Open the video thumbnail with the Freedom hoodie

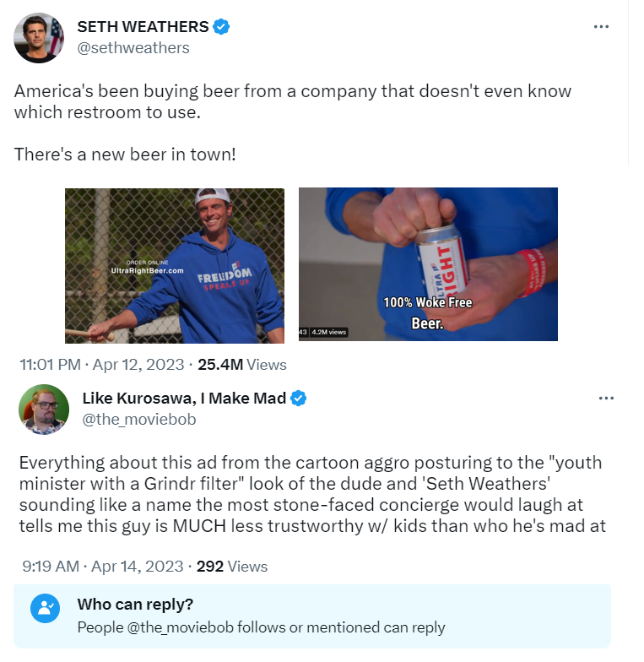[175, 265]
